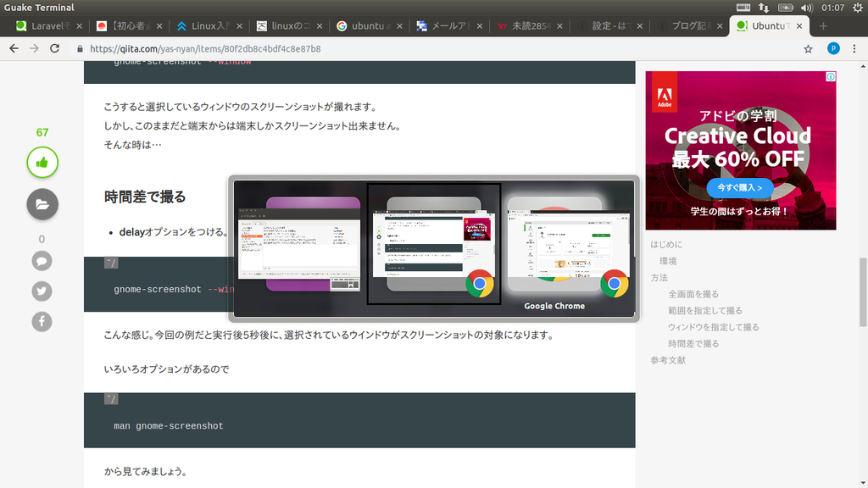Image resolution: width=868 pixels, height=488 pixels.
Task: Open the Chrome profile avatar
Action: [833, 48]
